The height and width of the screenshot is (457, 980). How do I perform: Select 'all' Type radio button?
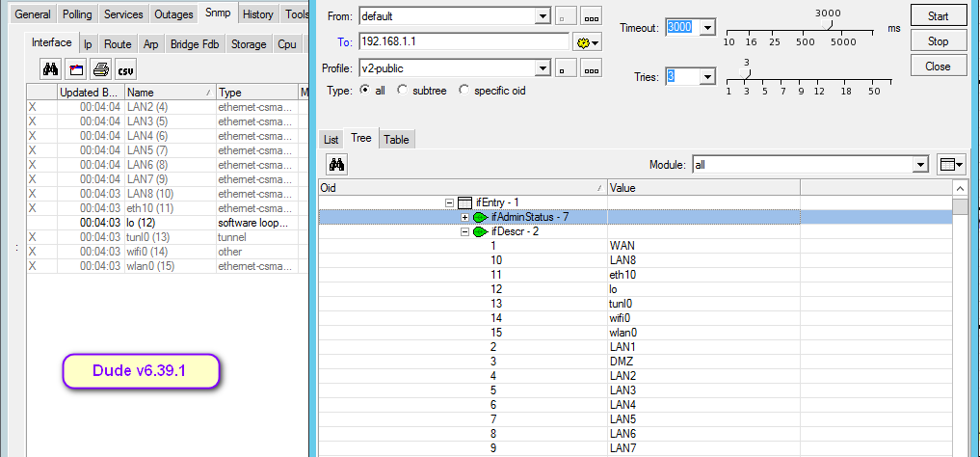tap(364, 90)
